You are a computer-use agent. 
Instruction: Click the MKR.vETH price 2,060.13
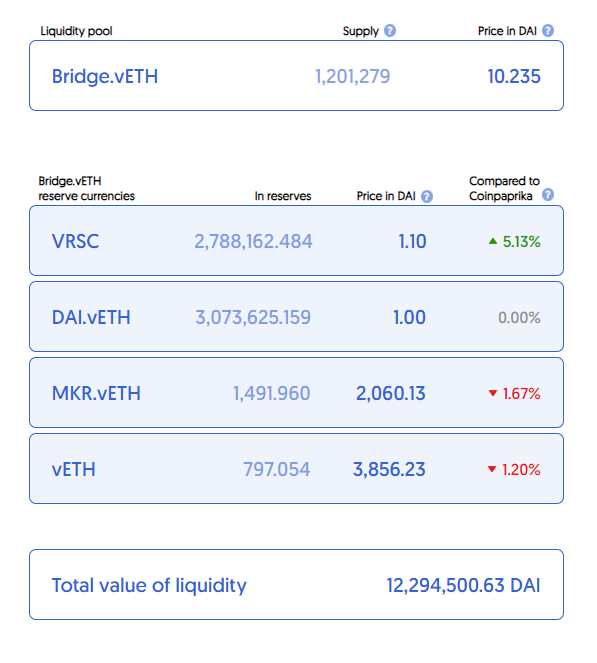pos(391,393)
